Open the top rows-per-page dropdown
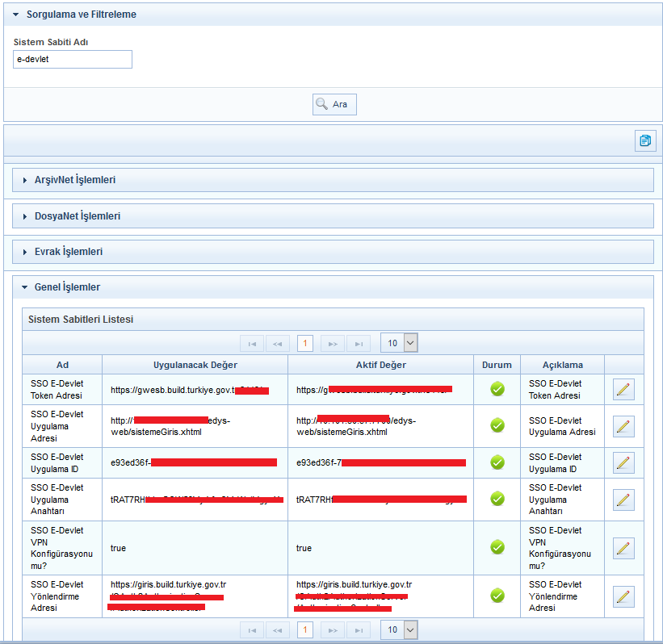Screen dimensions: 663x644 coord(399,343)
